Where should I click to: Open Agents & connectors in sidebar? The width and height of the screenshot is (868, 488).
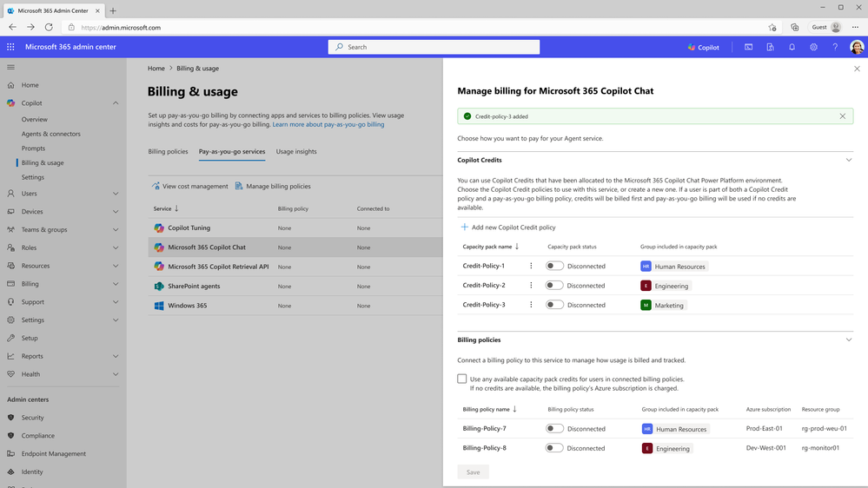point(51,134)
